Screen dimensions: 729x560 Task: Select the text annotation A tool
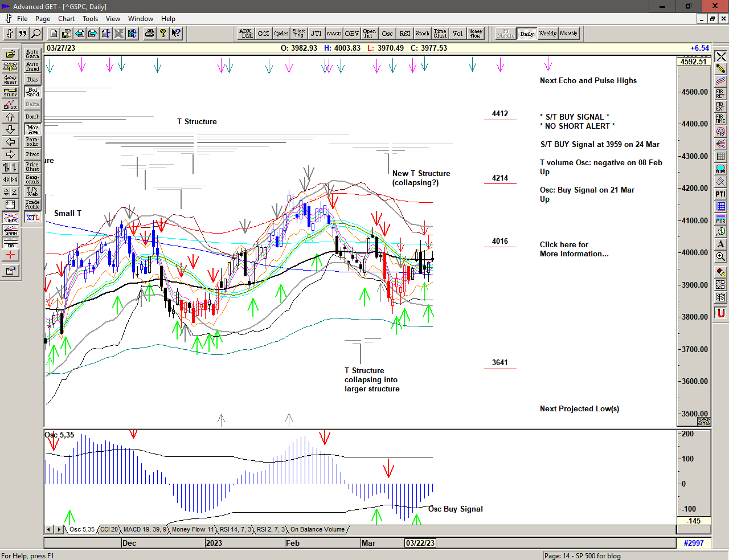coord(720,244)
